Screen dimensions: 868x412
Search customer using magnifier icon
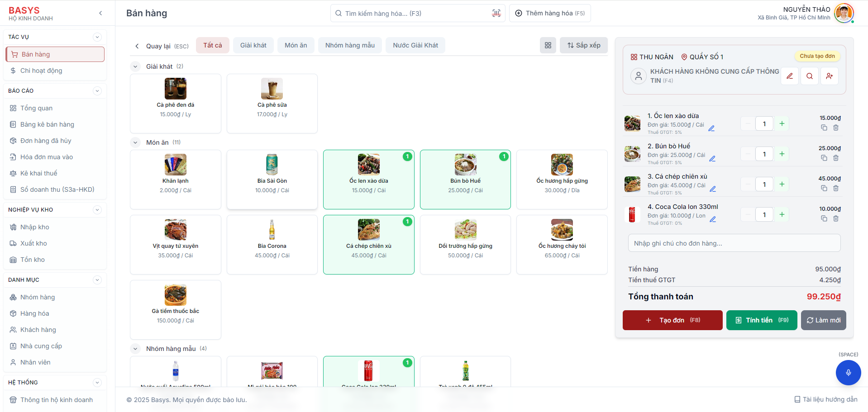[x=809, y=76]
